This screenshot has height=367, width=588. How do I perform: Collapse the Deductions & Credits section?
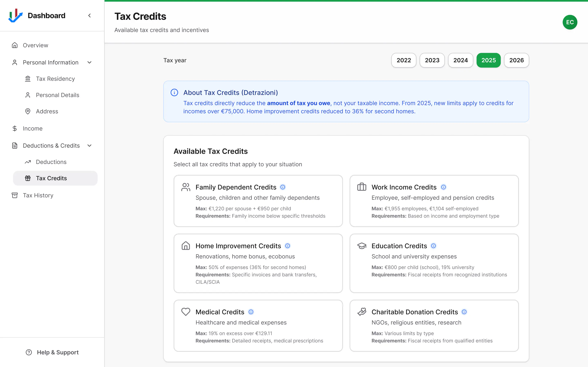(89, 145)
